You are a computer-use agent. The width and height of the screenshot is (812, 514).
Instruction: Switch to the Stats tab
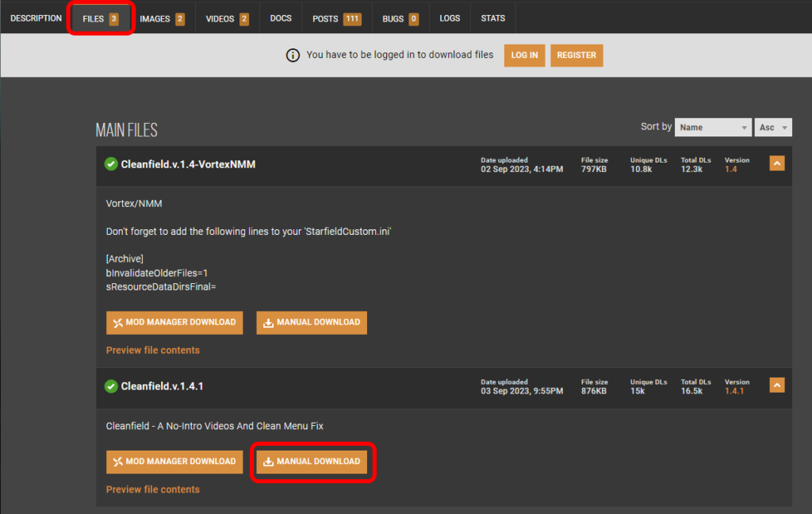[493, 18]
